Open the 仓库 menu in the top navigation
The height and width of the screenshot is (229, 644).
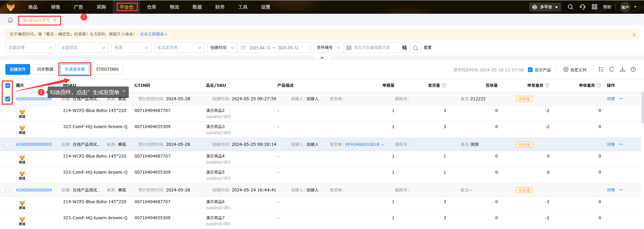(152, 7)
